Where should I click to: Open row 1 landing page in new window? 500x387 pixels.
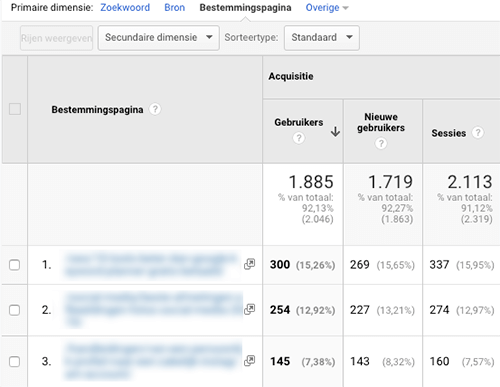(249, 264)
